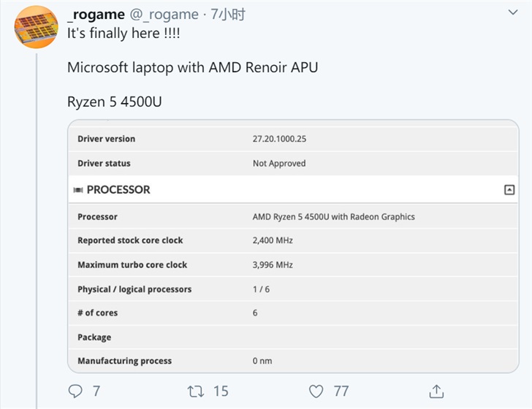Select the Manufacturing process row

click(x=293, y=361)
